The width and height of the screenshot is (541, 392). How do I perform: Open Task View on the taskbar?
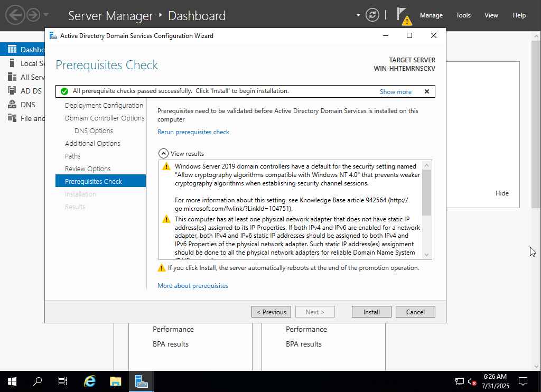click(63, 381)
